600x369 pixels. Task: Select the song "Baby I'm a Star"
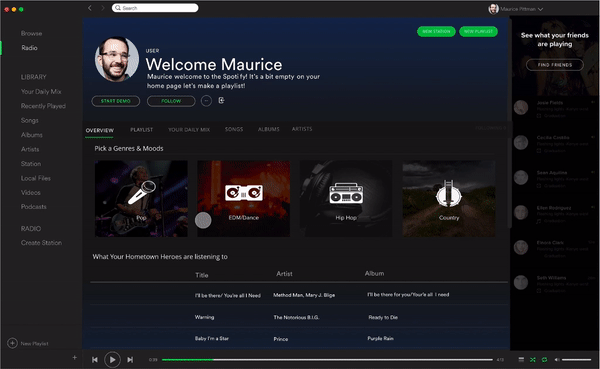click(x=212, y=338)
